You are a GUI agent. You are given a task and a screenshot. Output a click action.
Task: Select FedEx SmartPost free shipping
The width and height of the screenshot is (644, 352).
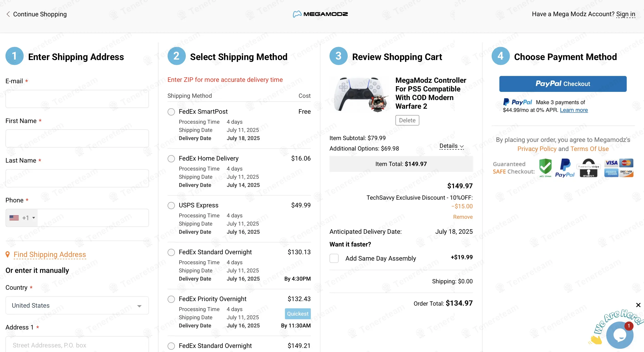click(171, 112)
